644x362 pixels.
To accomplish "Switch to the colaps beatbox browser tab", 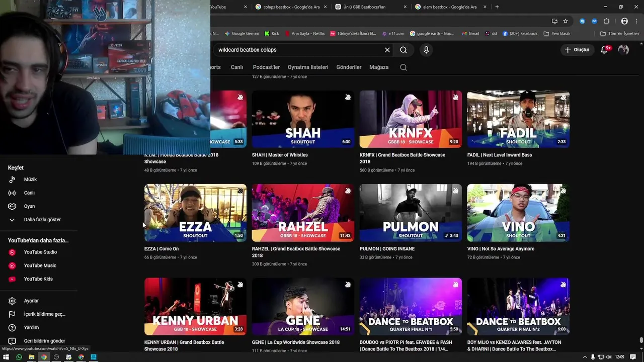I will coord(291,7).
